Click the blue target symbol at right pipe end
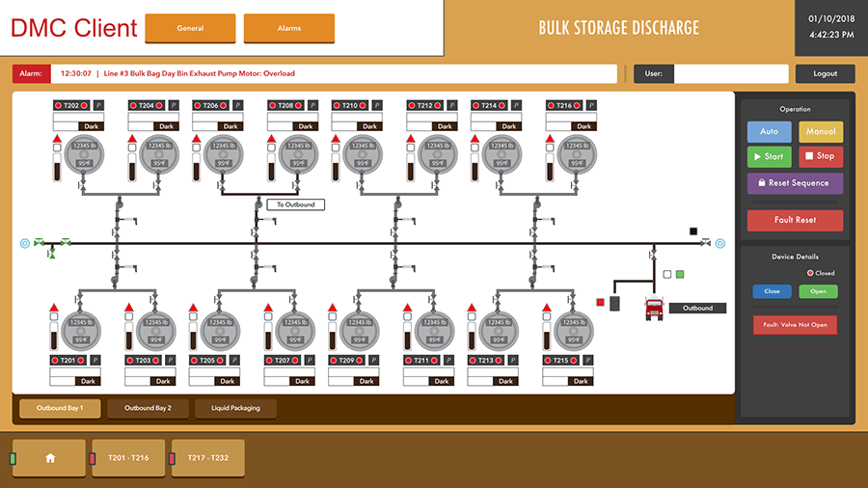The height and width of the screenshot is (488, 868). 720,243
